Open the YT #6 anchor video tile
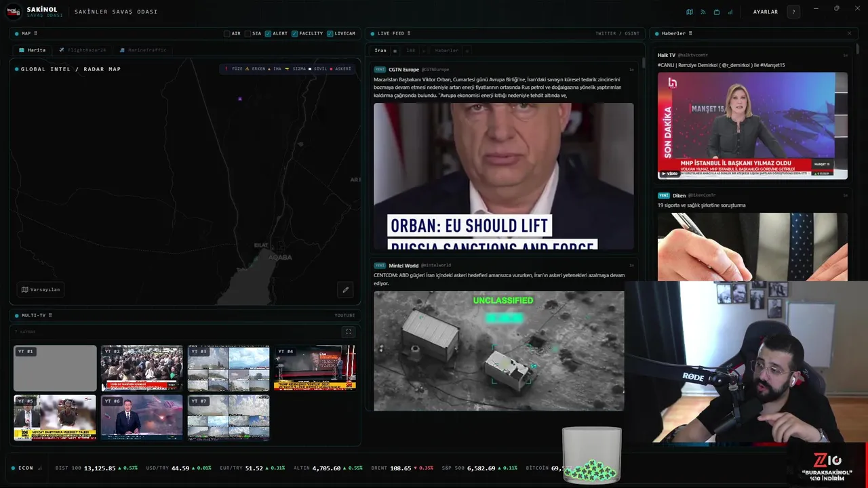Screen dimensions: 868x488 142,418
